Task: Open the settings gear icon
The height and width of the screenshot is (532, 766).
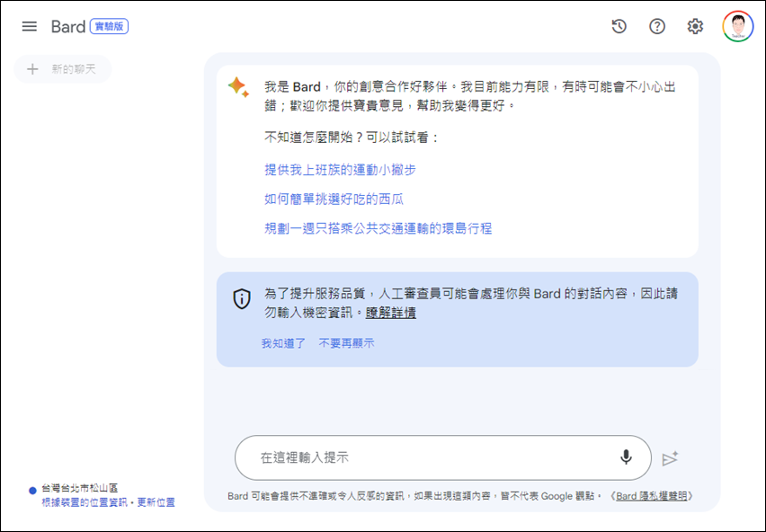Action: [x=695, y=26]
